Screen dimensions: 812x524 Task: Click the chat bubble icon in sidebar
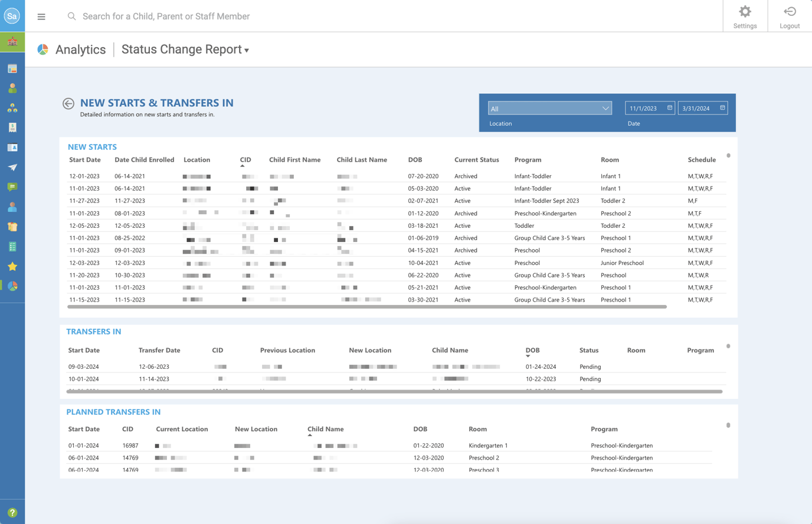(x=12, y=186)
